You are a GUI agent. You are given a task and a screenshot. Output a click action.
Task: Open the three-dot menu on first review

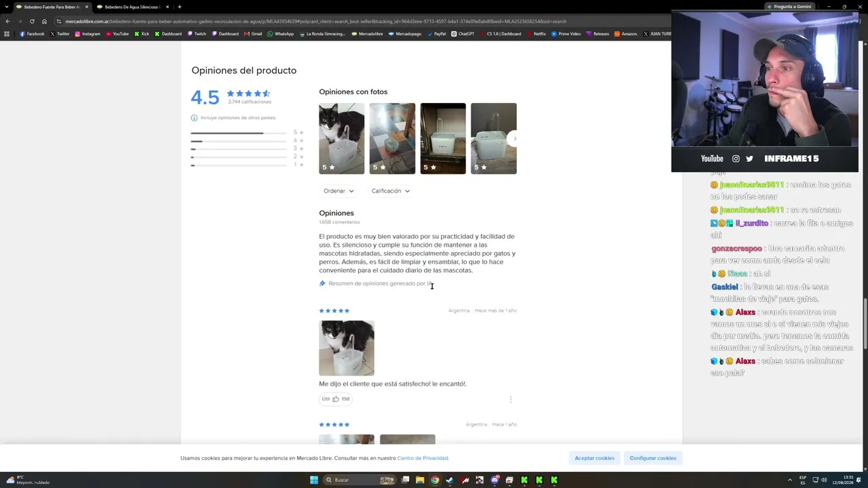tap(511, 400)
